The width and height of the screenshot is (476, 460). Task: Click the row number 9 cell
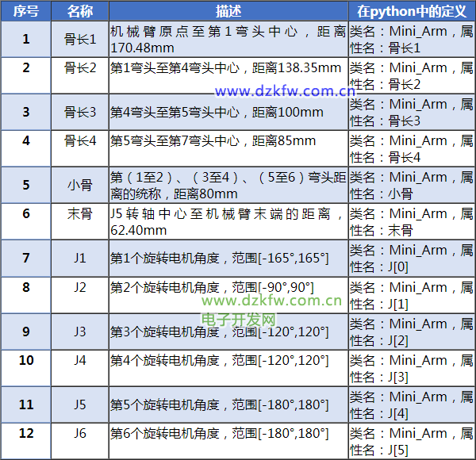point(26,332)
